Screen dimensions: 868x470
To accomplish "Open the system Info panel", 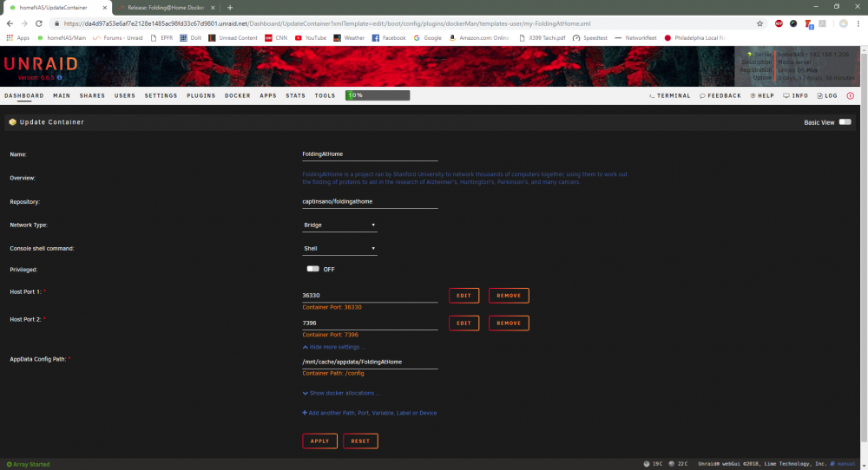I will [x=795, y=95].
